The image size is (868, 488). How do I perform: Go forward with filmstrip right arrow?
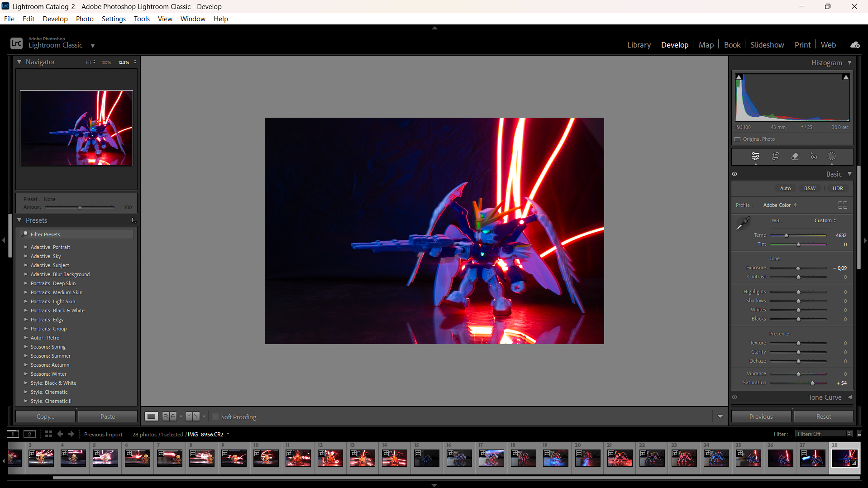(x=71, y=434)
